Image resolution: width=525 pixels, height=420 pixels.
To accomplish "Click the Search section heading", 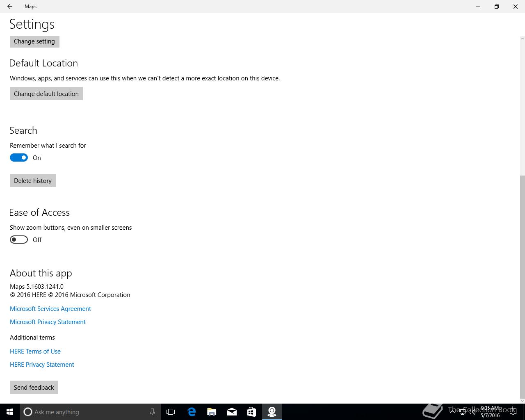I will [23, 130].
